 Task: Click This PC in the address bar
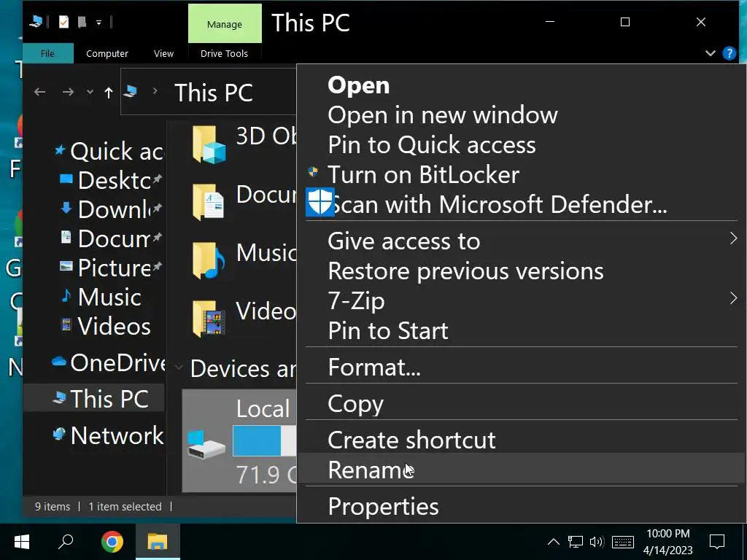[x=214, y=93]
